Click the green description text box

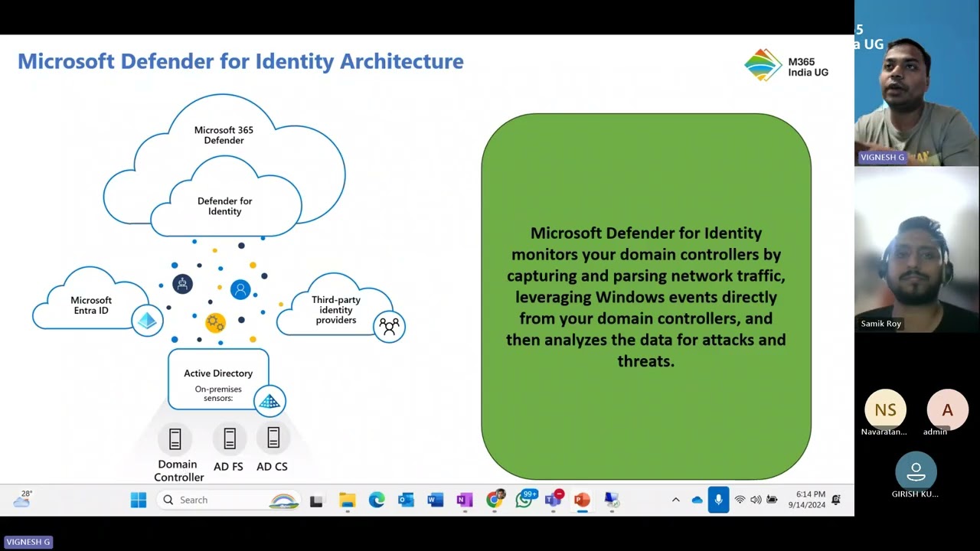click(646, 297)
